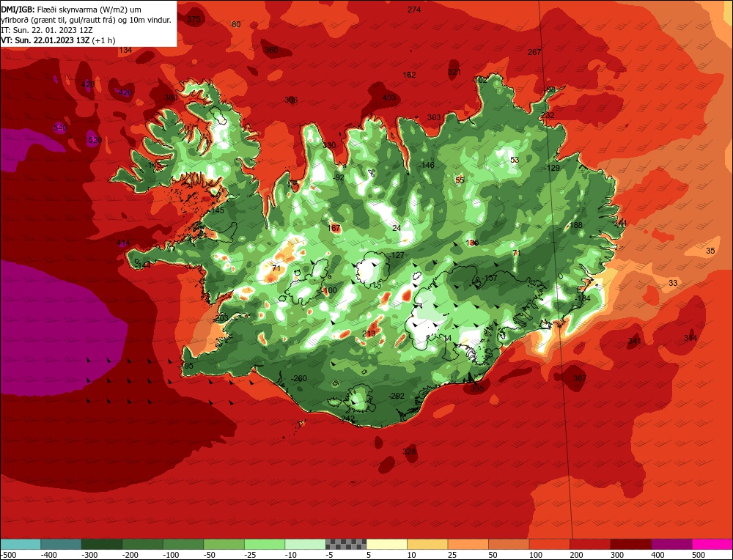Click the legend label 200
733x560 pixels.
click(576, 555)
